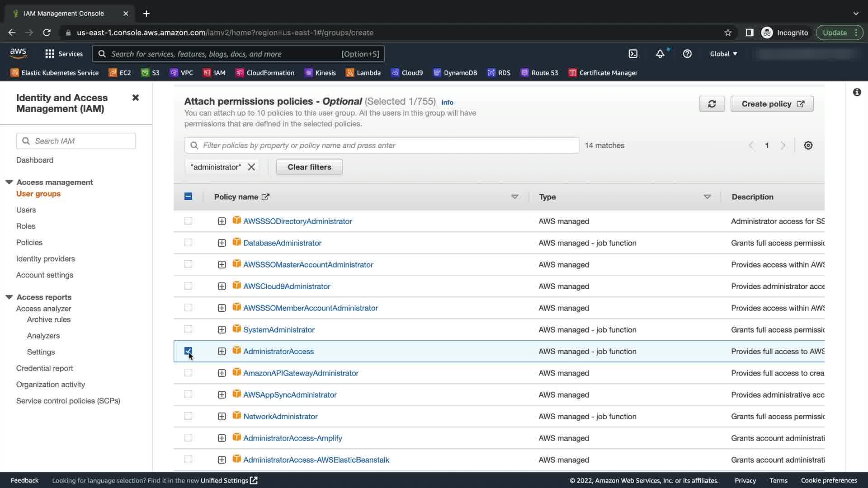Toggle the select-all policies checkbox
868x488 pixels.
coord(188,197)
